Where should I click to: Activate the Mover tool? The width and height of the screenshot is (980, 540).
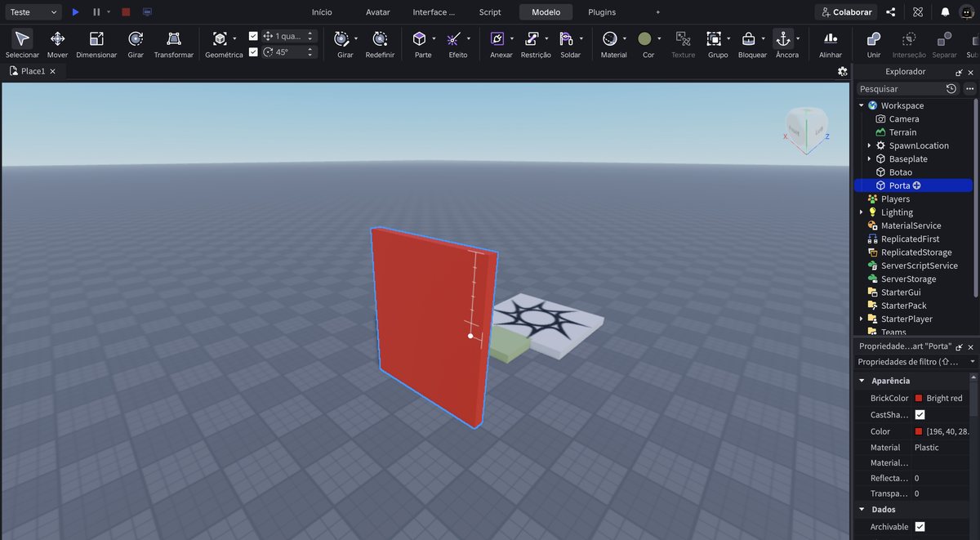coord(57,38)
